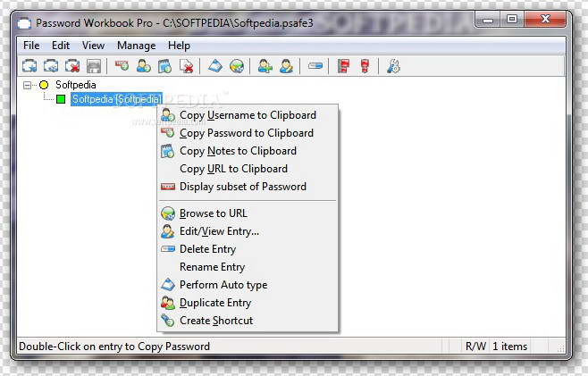Open the File menu
588x376 pixels.
tap(31, 46)
